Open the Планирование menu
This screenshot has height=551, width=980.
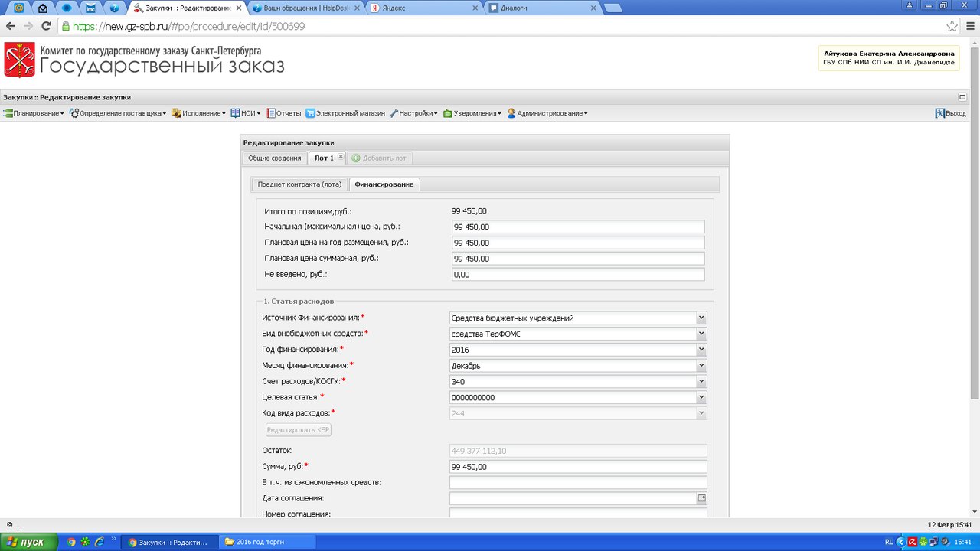(x=34, y=113)
